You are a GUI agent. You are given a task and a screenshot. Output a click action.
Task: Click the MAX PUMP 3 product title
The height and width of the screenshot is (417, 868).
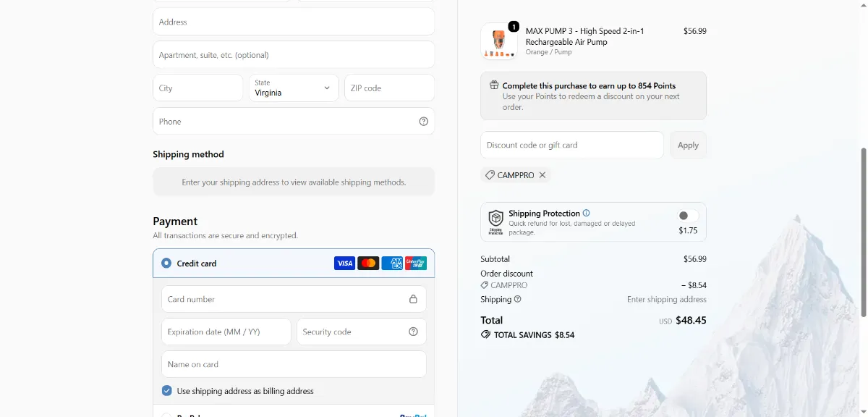pyautogui.click(x=584, y=36)
